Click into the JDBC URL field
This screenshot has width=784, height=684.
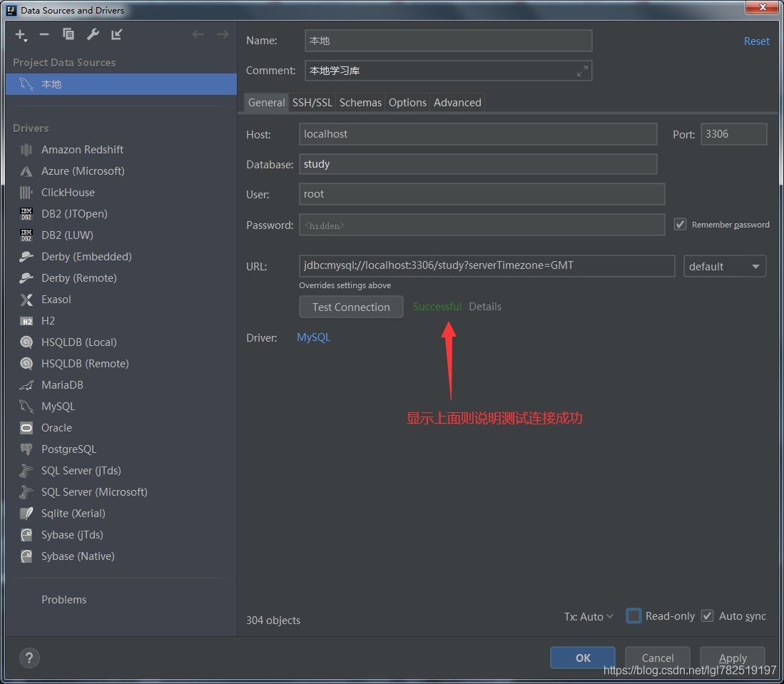coord(487,266)
